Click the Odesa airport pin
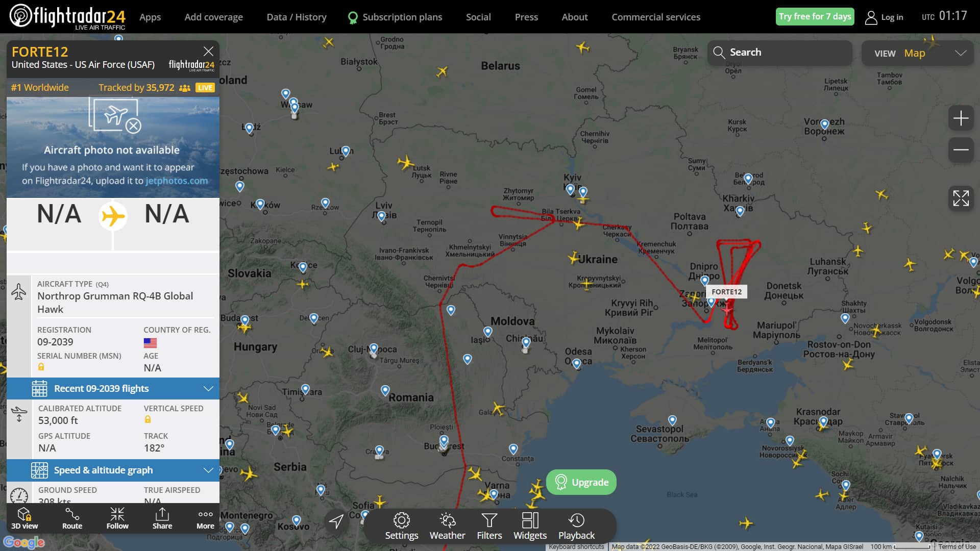980x551 pixels. [x=577, y=364]
